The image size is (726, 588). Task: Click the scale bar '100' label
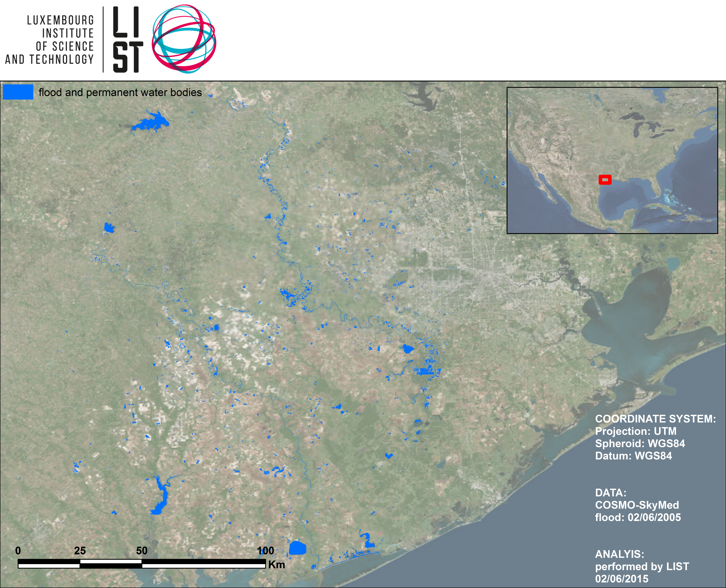click(x=266, y=551)
